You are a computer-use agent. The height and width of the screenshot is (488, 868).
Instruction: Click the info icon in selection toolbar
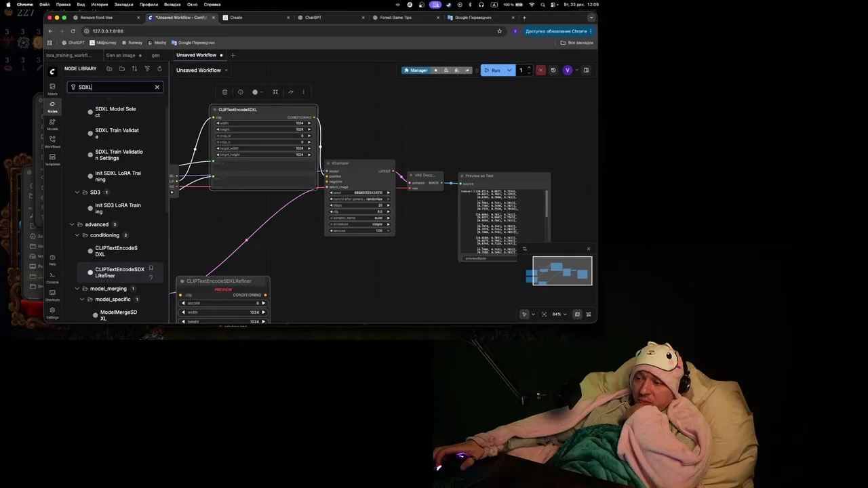240,92
